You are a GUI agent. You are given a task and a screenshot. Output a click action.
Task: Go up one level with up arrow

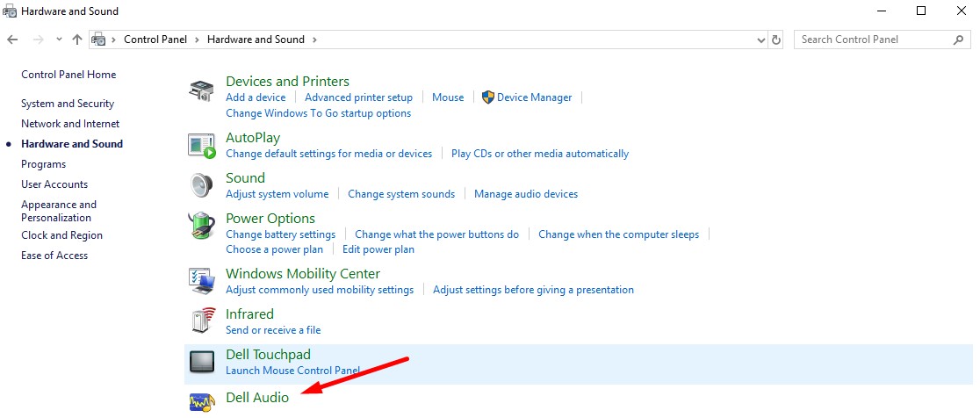point(77,40)
